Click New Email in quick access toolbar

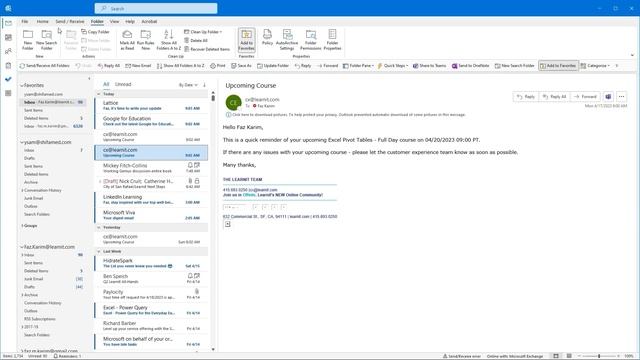point(138,66)
